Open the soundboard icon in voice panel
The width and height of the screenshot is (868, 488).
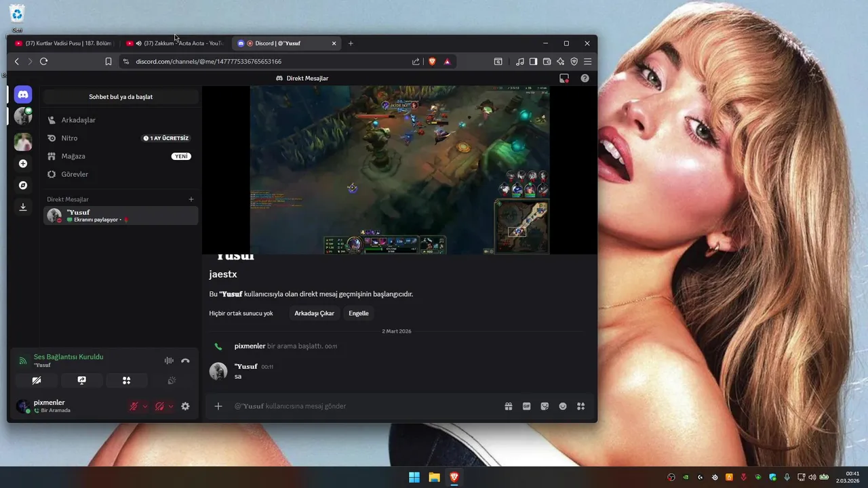point(172,380)
